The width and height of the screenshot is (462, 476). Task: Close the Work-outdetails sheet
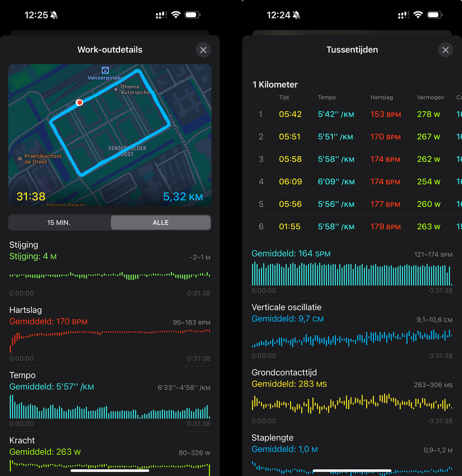pos(203,50)
